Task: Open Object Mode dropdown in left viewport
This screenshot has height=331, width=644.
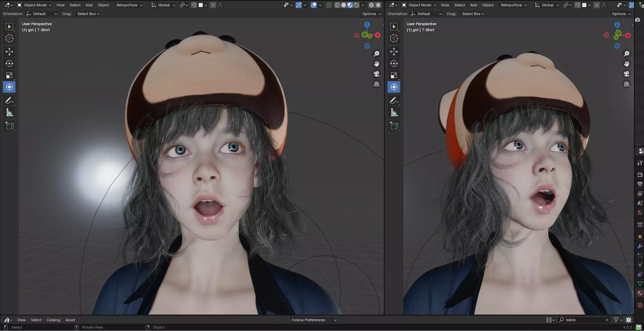Action: pos(34,5)
